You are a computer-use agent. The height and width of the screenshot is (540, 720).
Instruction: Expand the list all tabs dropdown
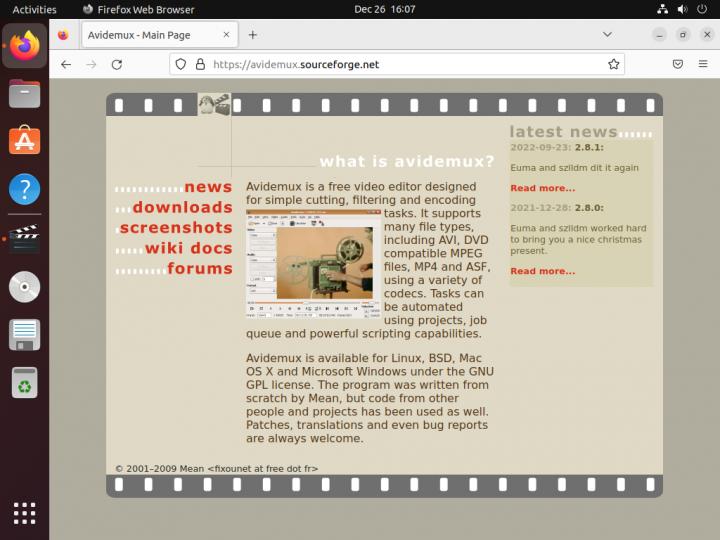(607, 34)
